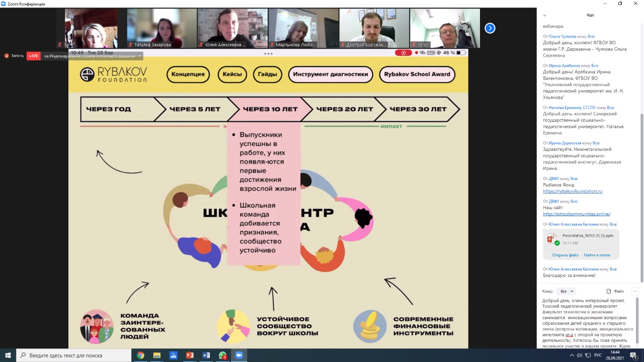The image size is (644, 362).
Task: Collapse the Чат panel chevron
Action: (545, 15)
